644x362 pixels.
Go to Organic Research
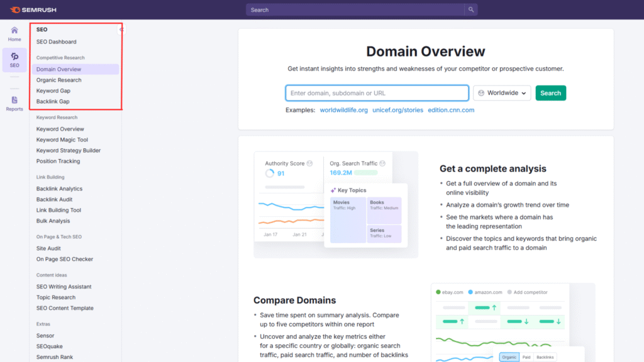pyautogui.click(x=58, y=80)
